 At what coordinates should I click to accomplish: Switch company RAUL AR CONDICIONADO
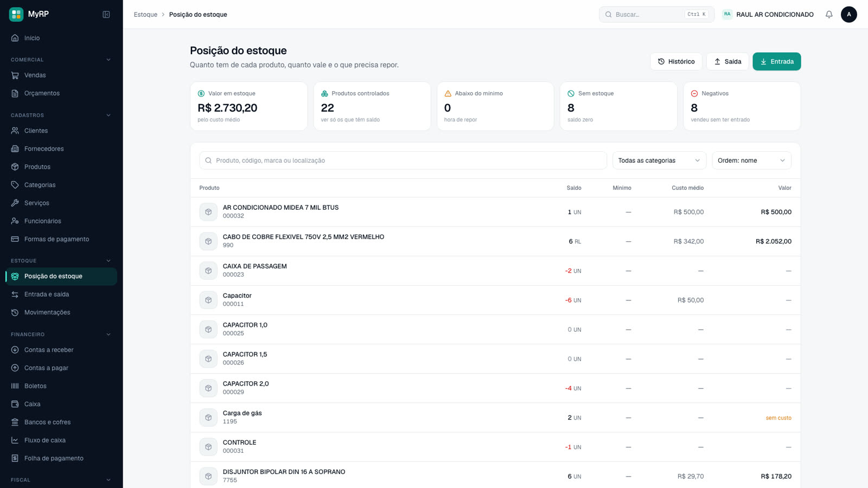(x=768, y=15)
